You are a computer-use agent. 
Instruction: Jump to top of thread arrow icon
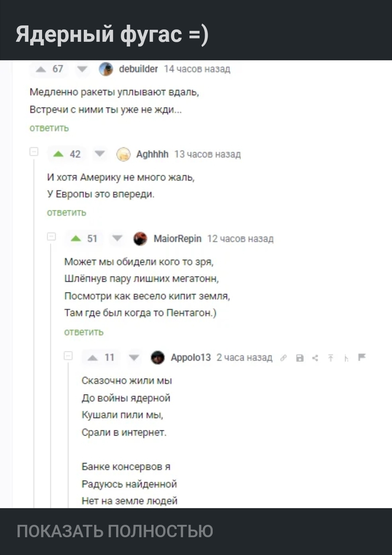pos(331,358)
